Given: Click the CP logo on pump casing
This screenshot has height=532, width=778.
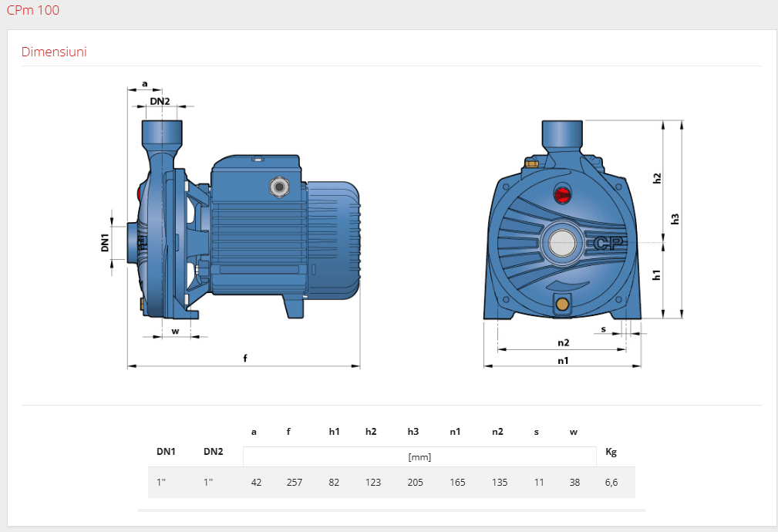Looking at the screenshot, I should coord(608,244).
